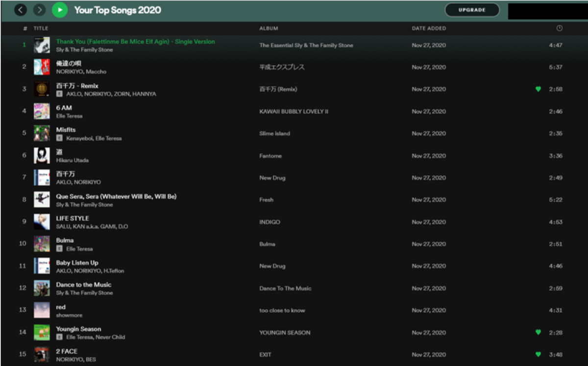Click album art for Misfits

[x=42, y=133]
